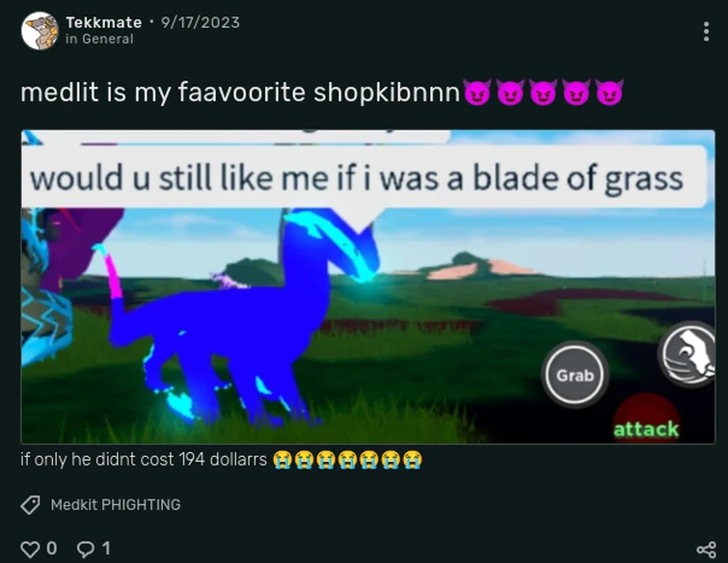Tap the creature ability icon at right edge
The height and width of the screenshot is (563, 728).
click(x=689, y=354)
